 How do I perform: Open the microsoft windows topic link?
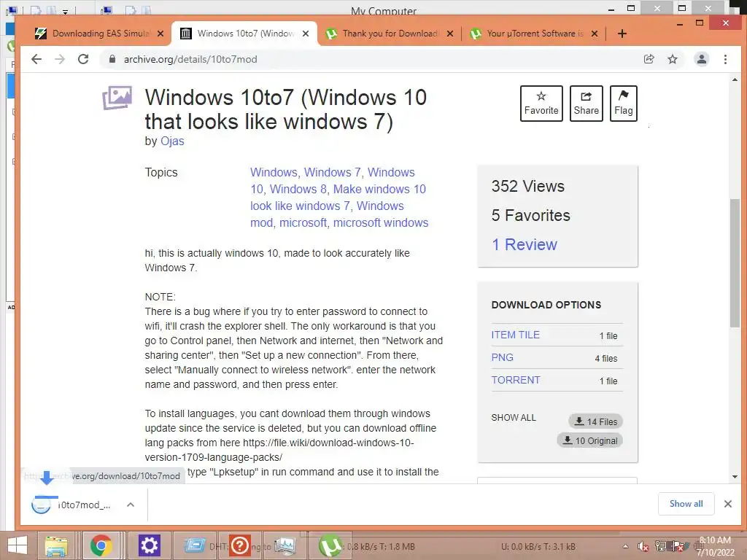pyautogui.click(x=381, y=223)
